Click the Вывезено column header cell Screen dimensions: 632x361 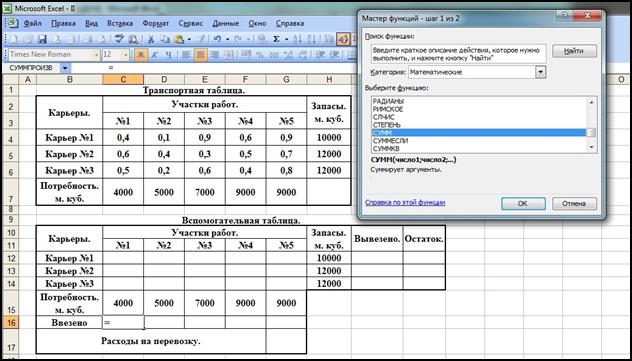(x=377, y=239)
